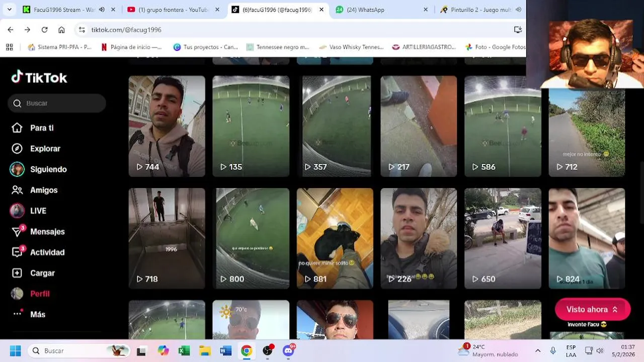This screenshot has height=362, width=644.
Task: Open Excel from the taskbar
Action: click(x=184, y=350)
